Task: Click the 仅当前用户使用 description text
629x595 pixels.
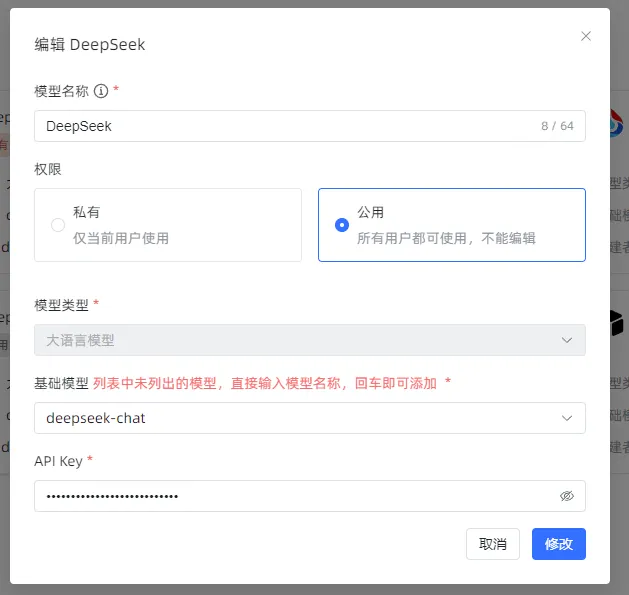Action: pos(121,238)
